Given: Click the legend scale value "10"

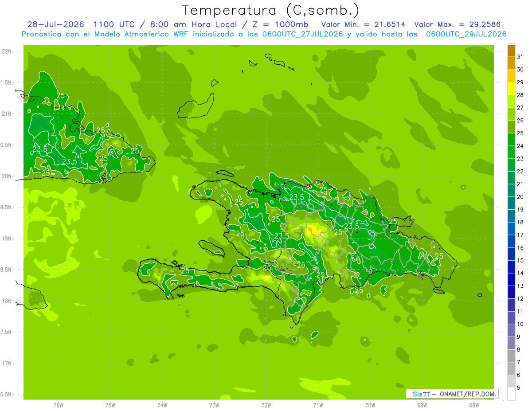Looking at the screenshot, I should (520, 324).
